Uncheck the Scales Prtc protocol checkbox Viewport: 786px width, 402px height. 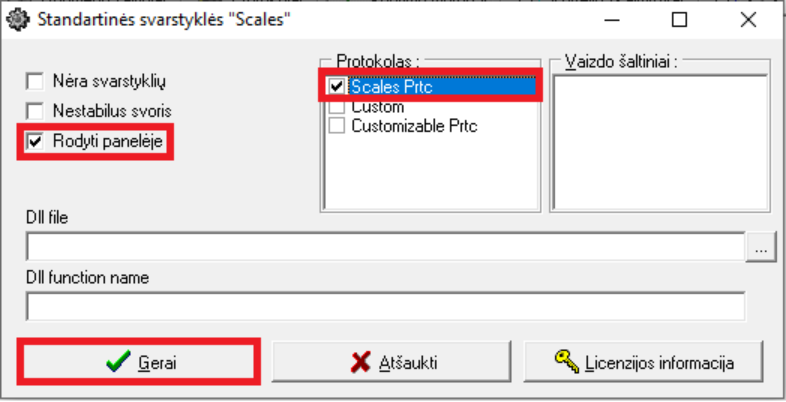336,87
